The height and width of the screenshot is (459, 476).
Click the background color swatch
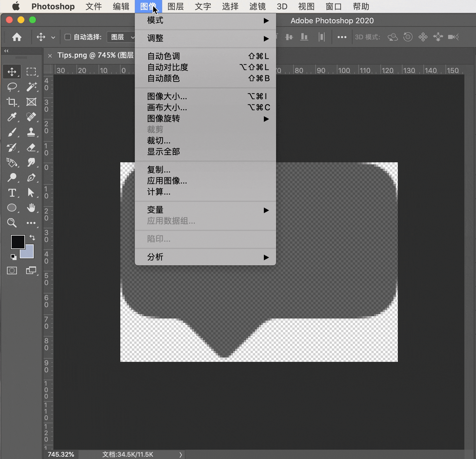(x=28, y=253)
